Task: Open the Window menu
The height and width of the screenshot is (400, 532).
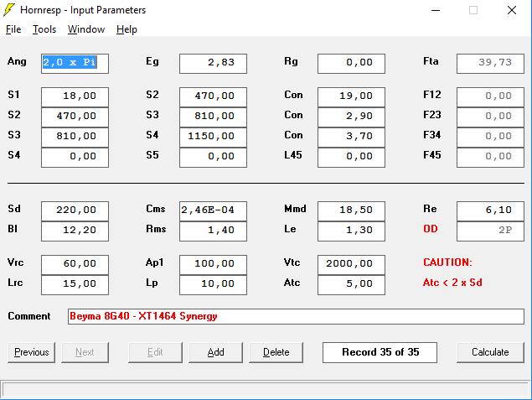Action: click(x=86, y=29)
